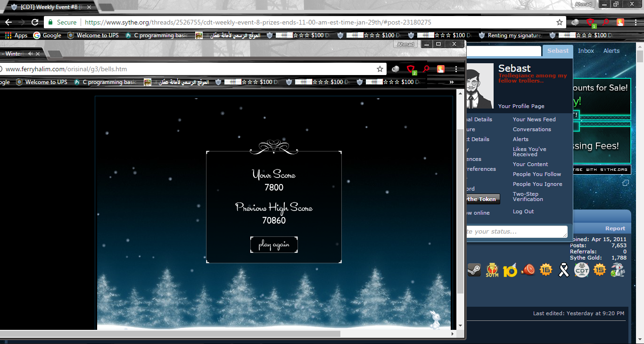Open Alerts tab in Sythe top navigation
The image size is (644, 344).
[x=611, y=51]
